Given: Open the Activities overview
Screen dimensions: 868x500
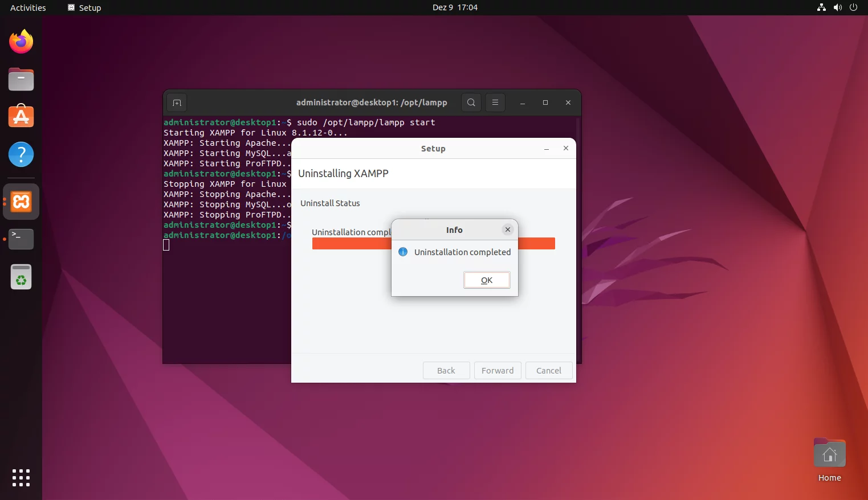Looking at the screenshot, I should [x=28, y=7].
